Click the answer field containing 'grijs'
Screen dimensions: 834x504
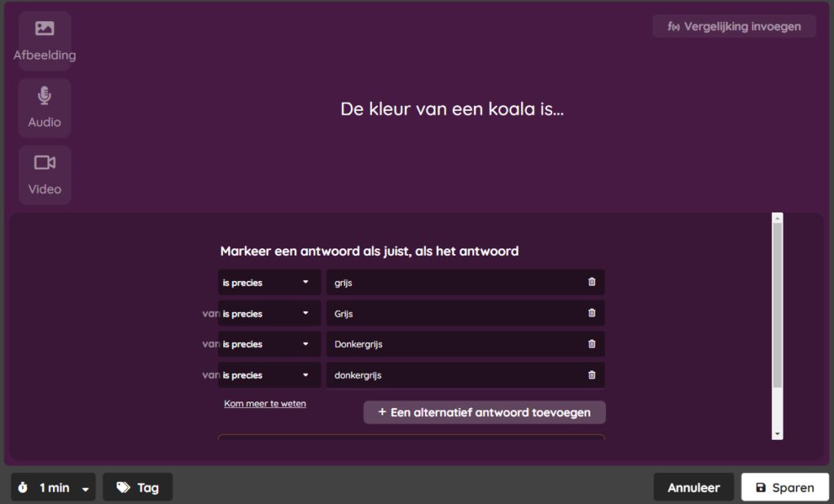[x=465, y=283]
